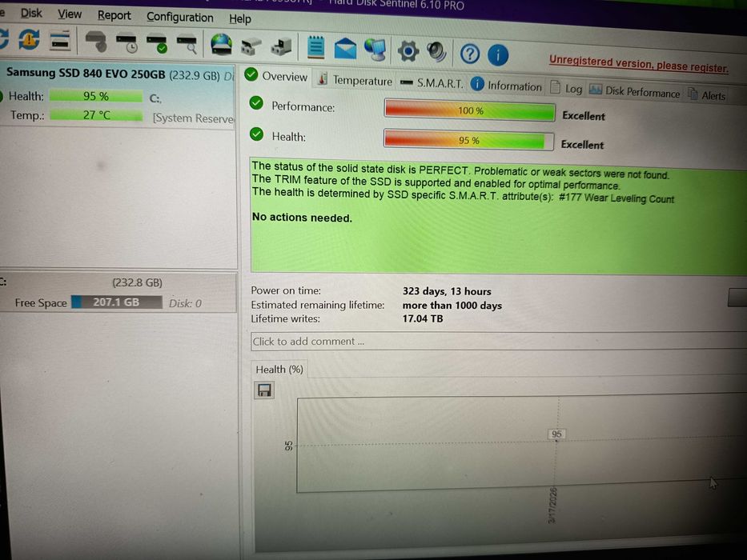Select the Health (%) chart tab
The width and height of the screenshot is (747, 560).
click(279, 370)
